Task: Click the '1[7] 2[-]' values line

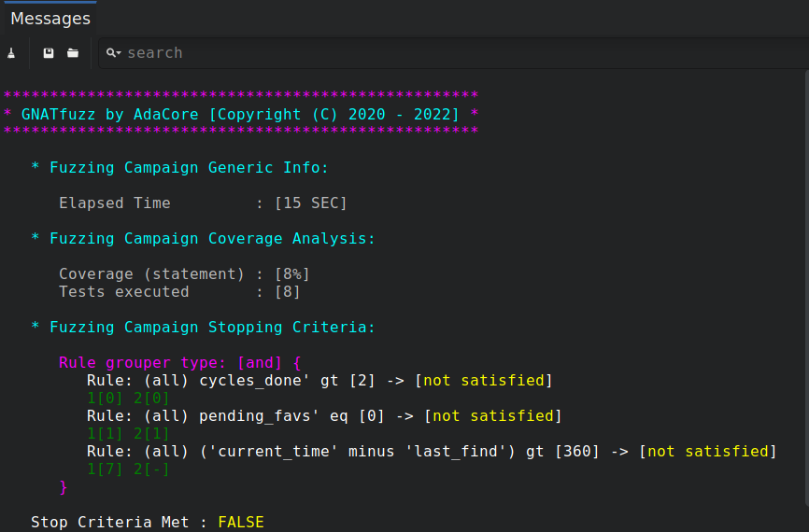Action: (x=128, y=469)
